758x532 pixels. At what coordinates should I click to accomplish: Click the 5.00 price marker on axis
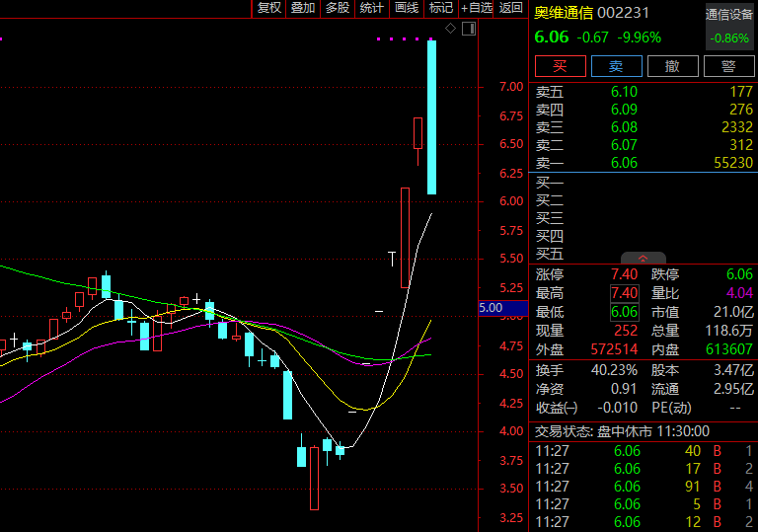coord(502,308)
